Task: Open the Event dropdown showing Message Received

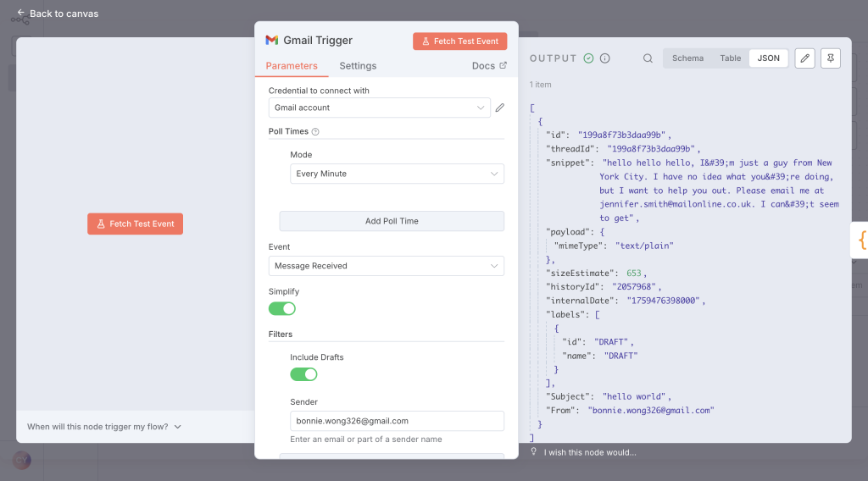Action: click(386, 266)
